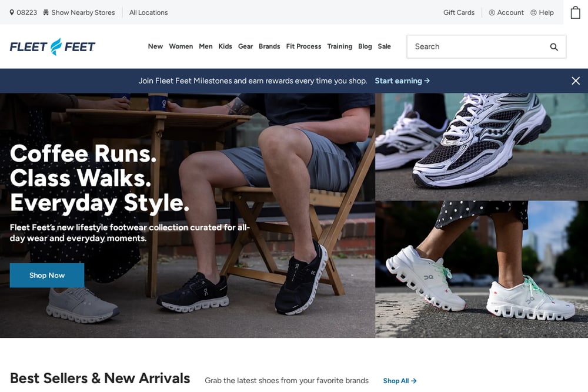The width and height of the screenshot is (588, 392).
Task: Click the Best Sellers & New Arrivals heading
Action: point(100,378)
